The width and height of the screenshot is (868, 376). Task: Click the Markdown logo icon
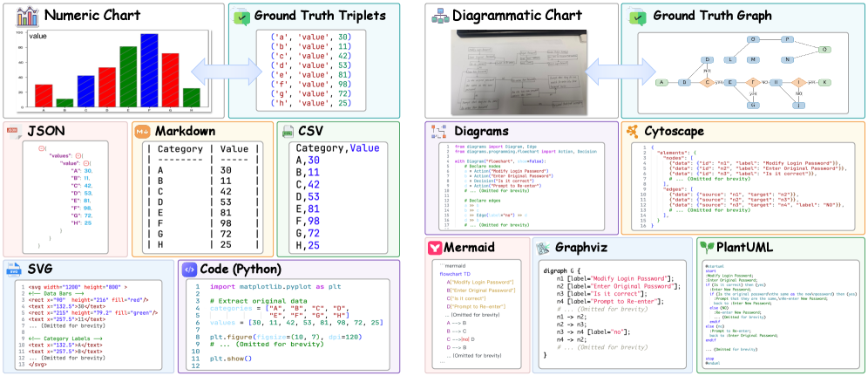(x=142, y=132)
